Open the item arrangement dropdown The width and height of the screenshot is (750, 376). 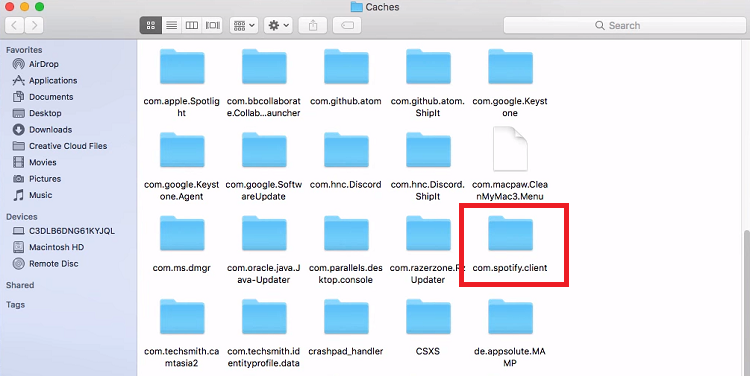click(244, 25)
